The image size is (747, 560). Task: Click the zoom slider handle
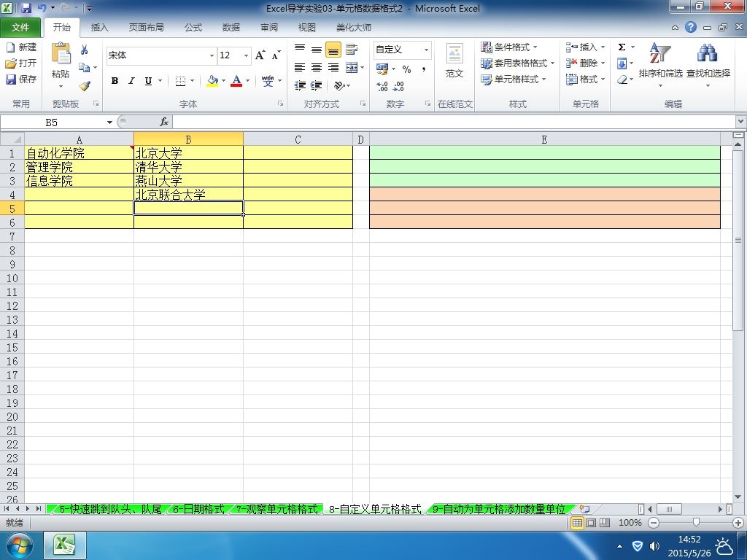click(x=696, y=522)
